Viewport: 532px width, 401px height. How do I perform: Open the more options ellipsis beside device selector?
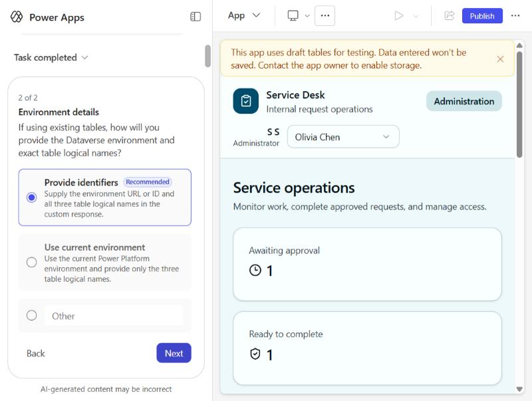[325, 15]
